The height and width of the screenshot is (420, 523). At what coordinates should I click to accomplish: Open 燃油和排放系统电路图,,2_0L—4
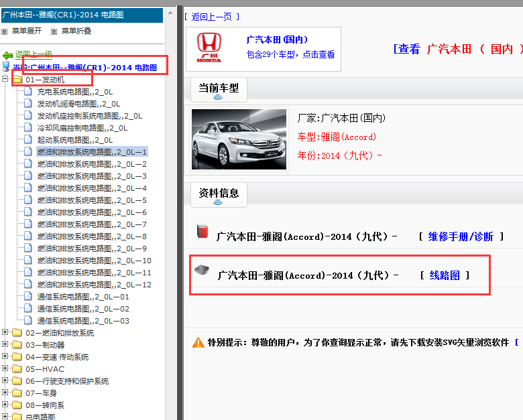coord(92,188)
